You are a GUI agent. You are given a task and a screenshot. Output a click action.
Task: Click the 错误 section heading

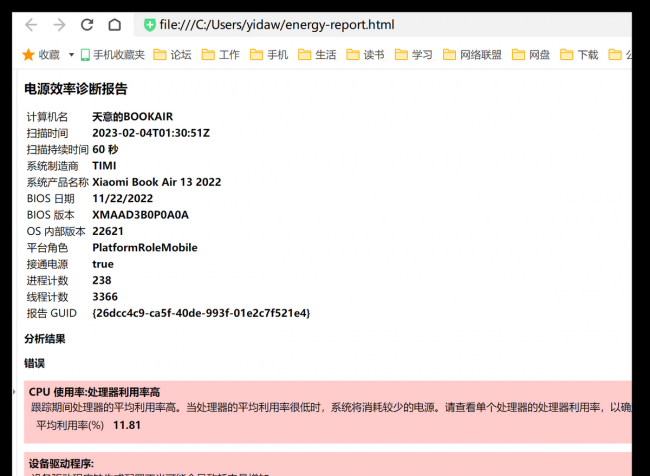coord(34,364)
